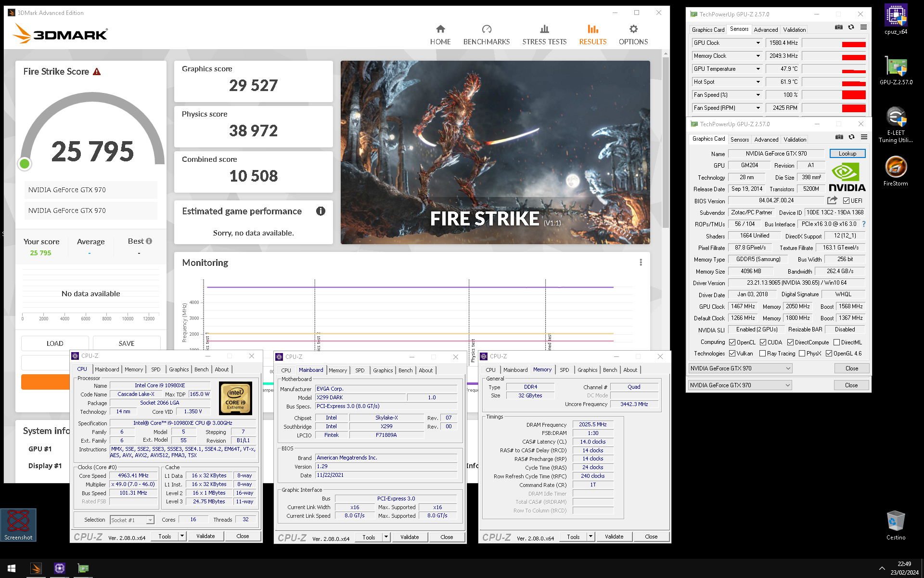The image size is (924, 578).
Task: Refresh the GPU-Z Graphics Card window
Action: tap(851, 137)
